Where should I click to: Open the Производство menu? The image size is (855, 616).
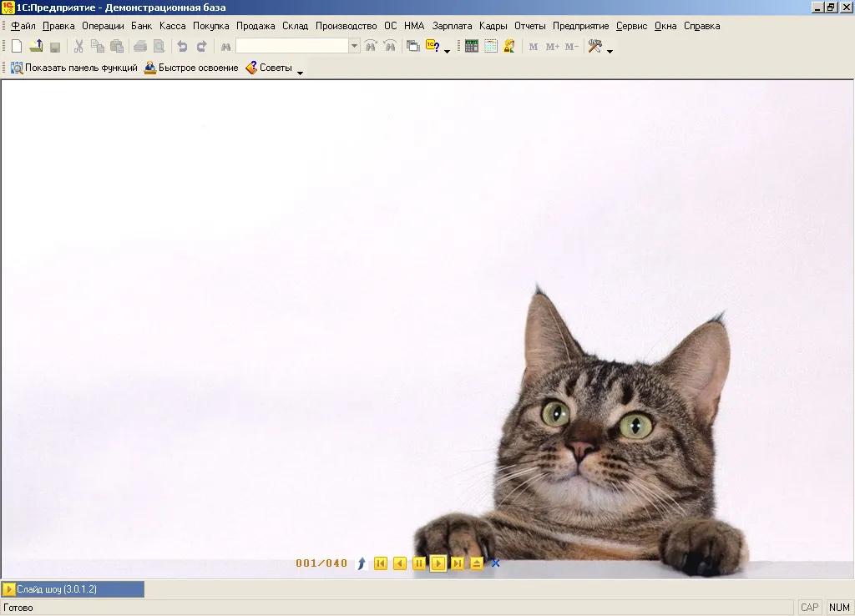point(347,26)
